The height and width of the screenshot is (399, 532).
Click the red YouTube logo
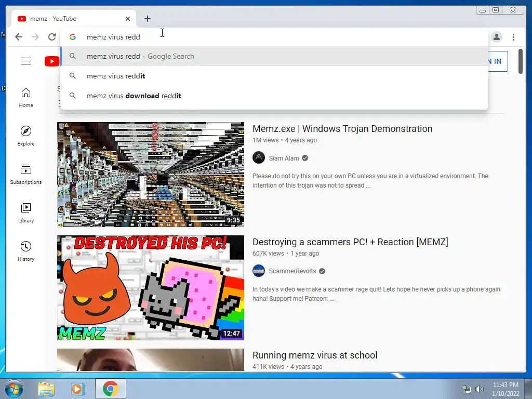tap(52, 61)
